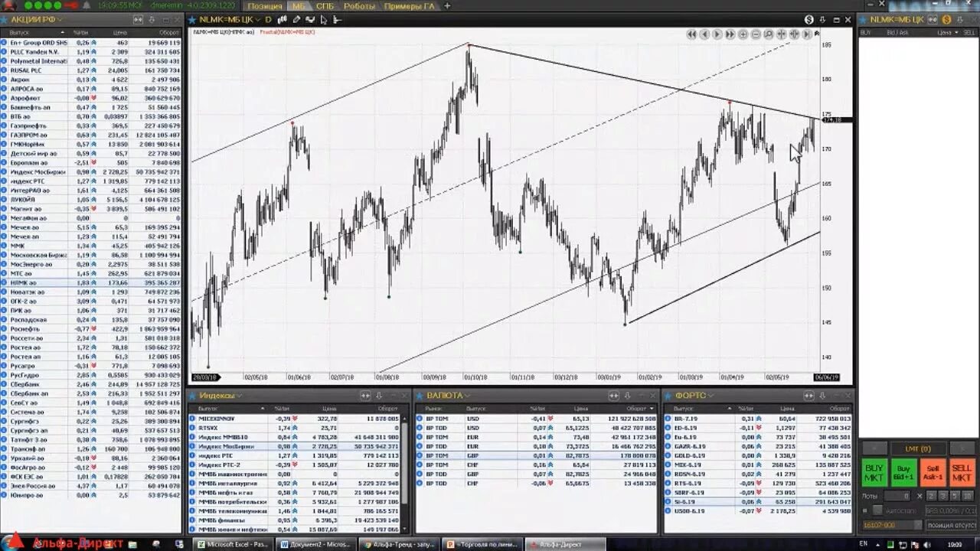Screen dimensions: 980x551
Task: Switch to the Примеры ГА tab
Action: (x=410, y=5)
